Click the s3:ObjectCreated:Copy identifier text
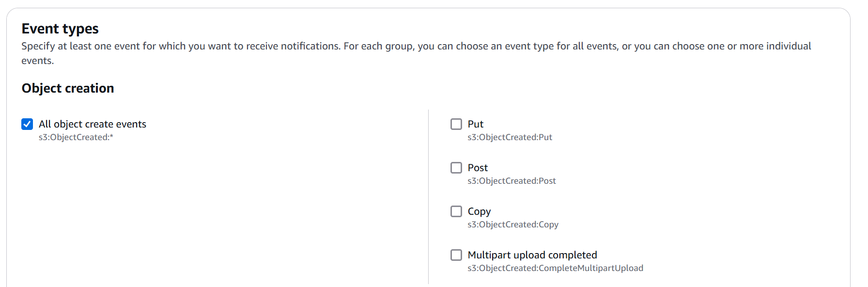 (x=513, y=224)
